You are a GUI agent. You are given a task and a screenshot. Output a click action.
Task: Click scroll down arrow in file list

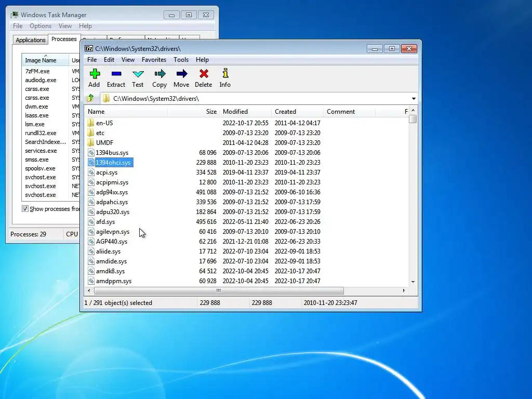(x=413, y=282)
